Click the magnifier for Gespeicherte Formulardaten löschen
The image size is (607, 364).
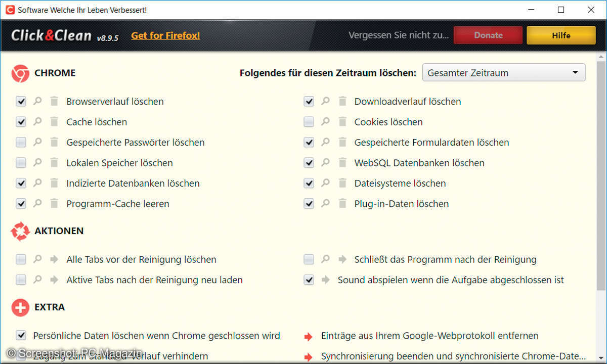(326, 142)
